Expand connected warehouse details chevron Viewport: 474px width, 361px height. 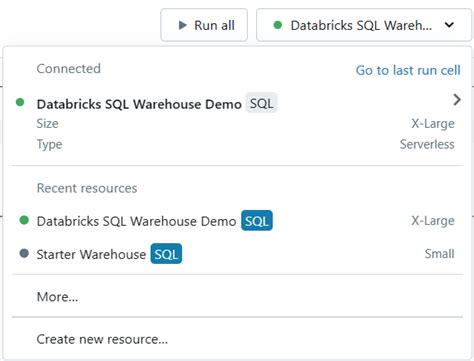[x=457, y=100]
